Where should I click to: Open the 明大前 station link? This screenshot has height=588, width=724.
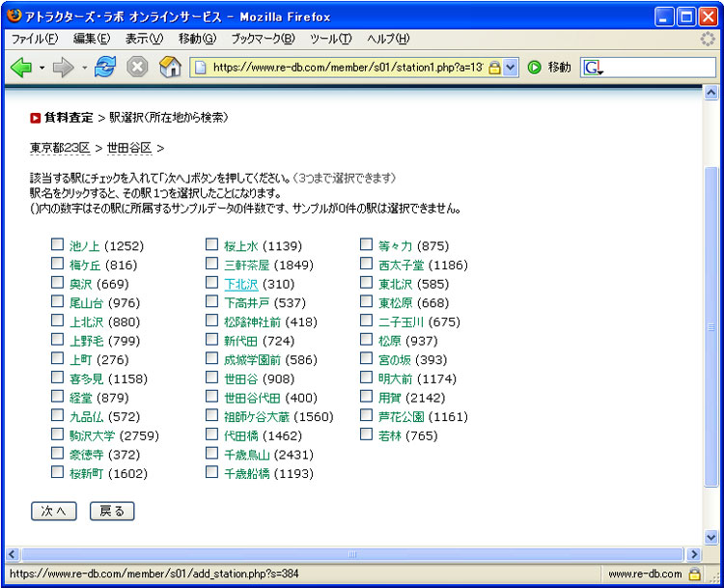click(395, 378)
